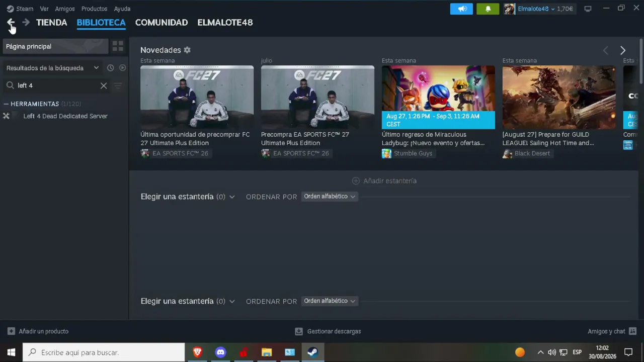Show hidden system tray icons chevron
This screenshot has height=362, width=644.
click(540, 352)
